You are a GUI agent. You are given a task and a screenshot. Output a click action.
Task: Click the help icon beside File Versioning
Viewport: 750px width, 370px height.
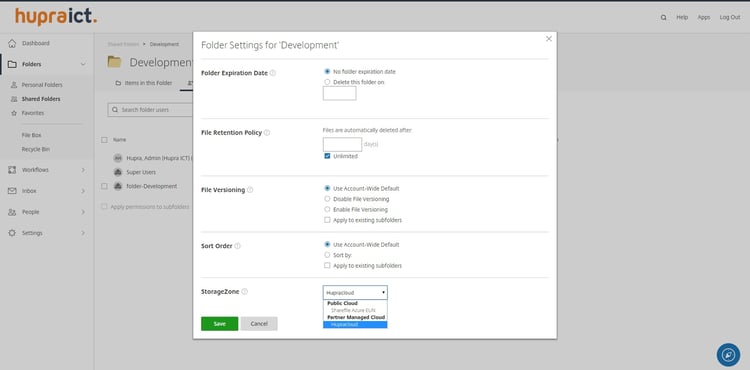click(250, 190)
